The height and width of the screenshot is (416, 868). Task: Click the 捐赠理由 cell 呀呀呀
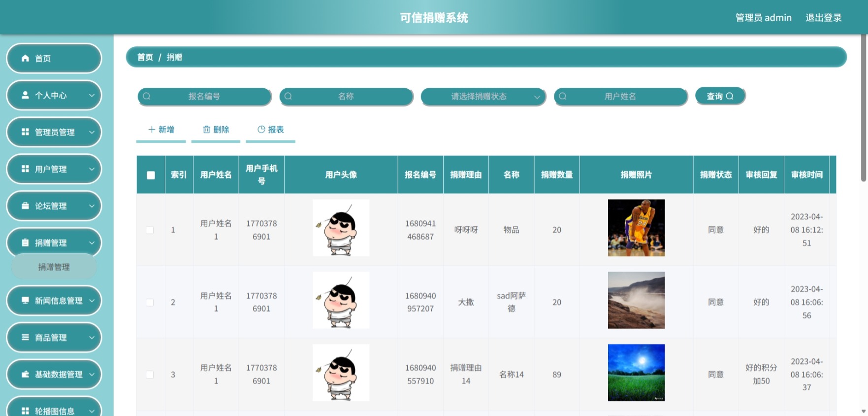point(466,230)
